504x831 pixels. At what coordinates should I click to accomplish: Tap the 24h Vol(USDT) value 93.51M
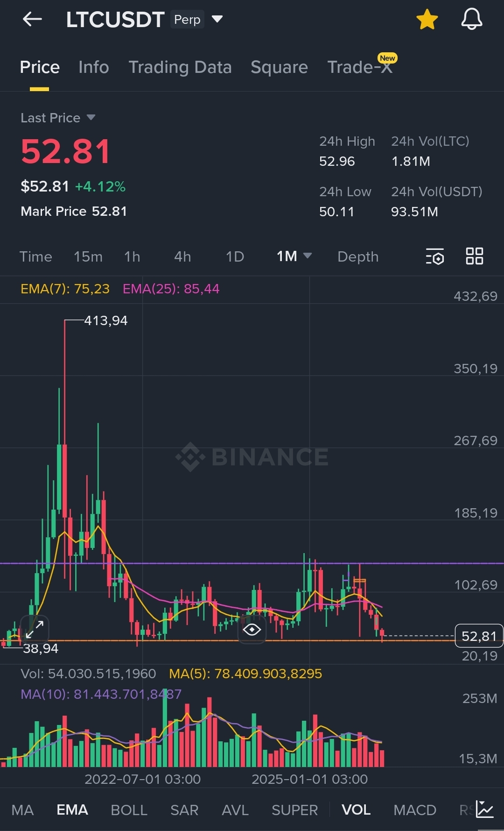coord(414,212)
